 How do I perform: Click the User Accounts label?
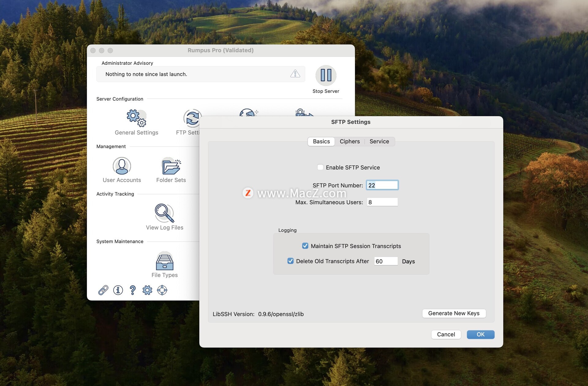click(122, 180)
